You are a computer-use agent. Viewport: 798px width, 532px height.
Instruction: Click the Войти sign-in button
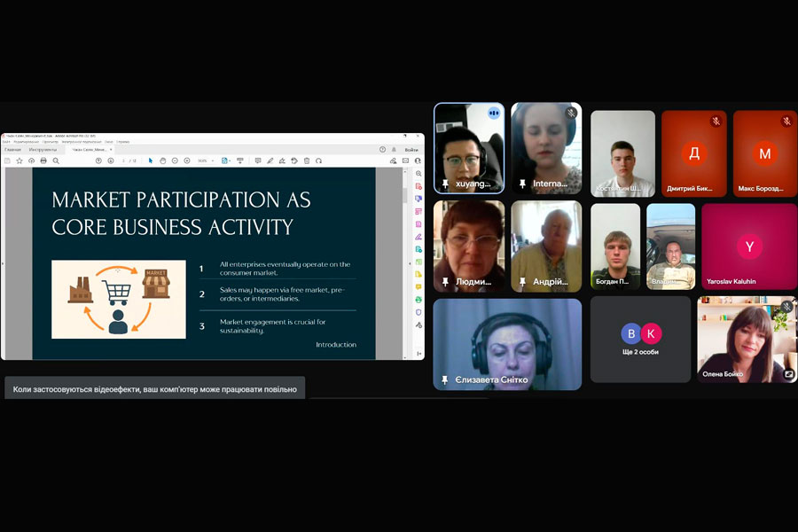(411, 150)
